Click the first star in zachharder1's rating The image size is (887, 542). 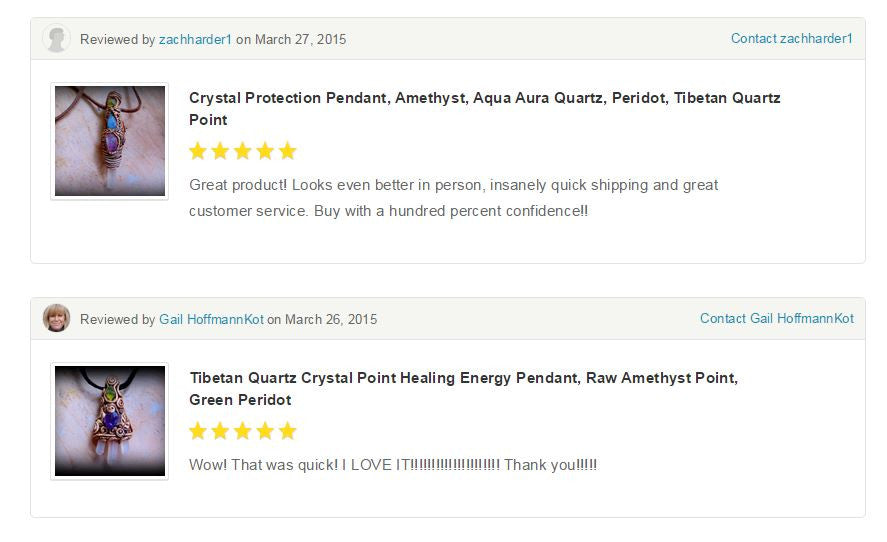(x=198, y=151)
